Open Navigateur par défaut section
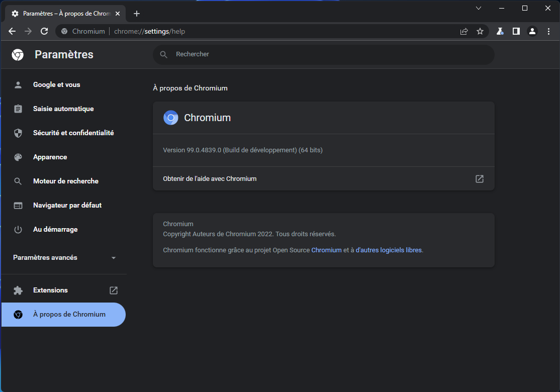 (x=64, y=205)
